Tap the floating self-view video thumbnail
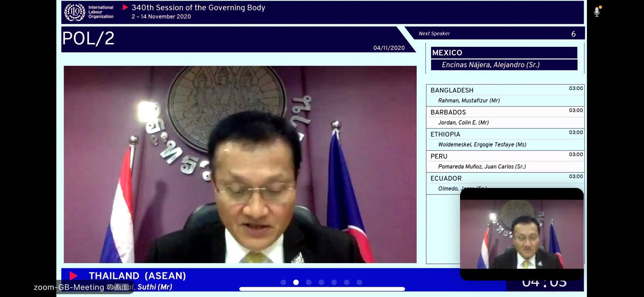The image size is (644, 297). [522, 234]
